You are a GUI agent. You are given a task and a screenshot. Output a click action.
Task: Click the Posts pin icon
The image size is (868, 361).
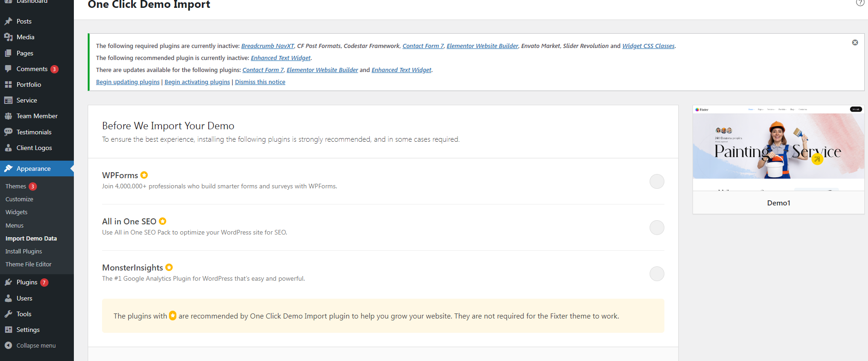pos(8,21)
